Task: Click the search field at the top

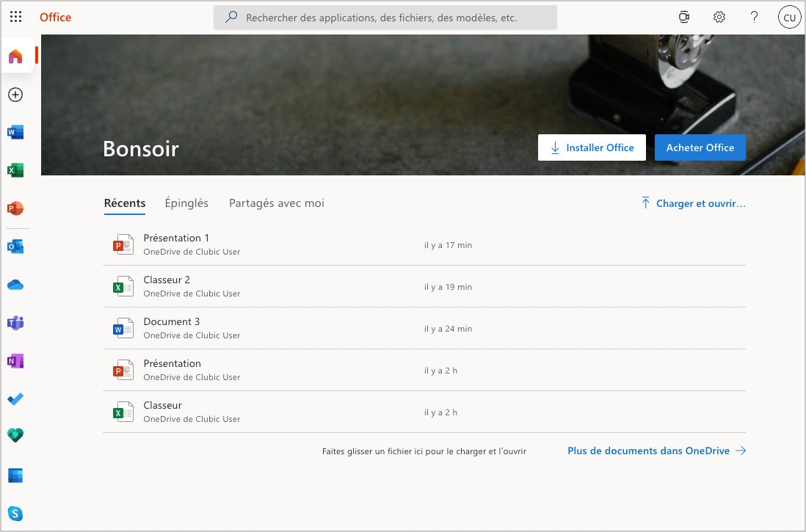Action: click(385, 17)
